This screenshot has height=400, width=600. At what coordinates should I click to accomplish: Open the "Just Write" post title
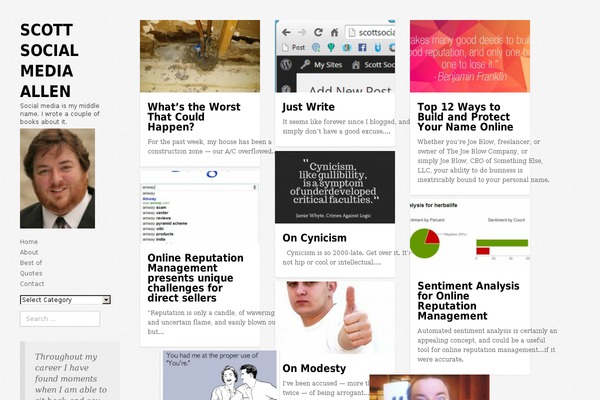pyautogui.click(x=308, y=107)
